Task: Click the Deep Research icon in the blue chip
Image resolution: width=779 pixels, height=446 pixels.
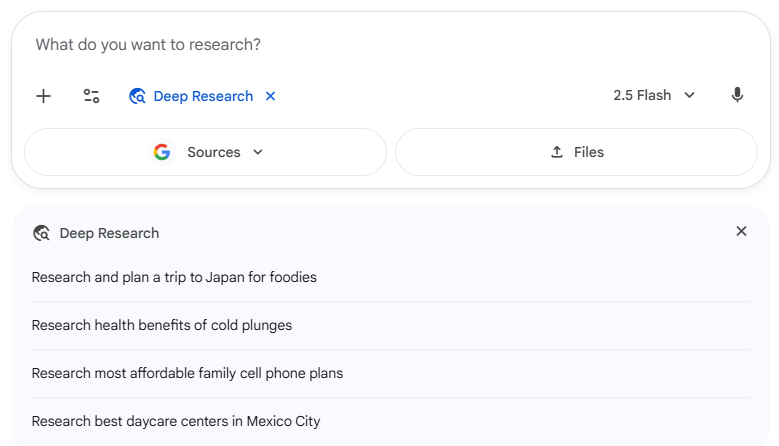Action: click(138, 96)
